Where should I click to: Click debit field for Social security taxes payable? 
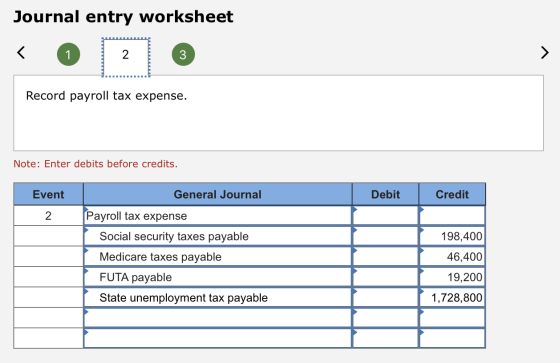coord(385,236)
